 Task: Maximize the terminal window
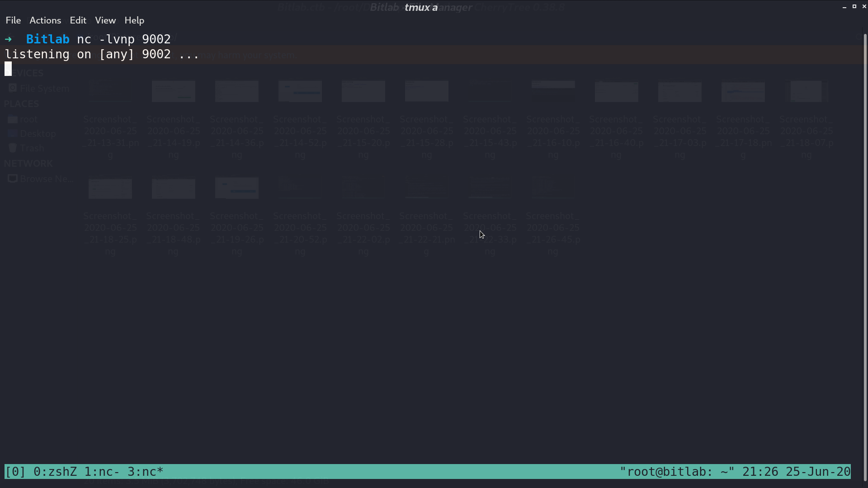pos(854,6)
